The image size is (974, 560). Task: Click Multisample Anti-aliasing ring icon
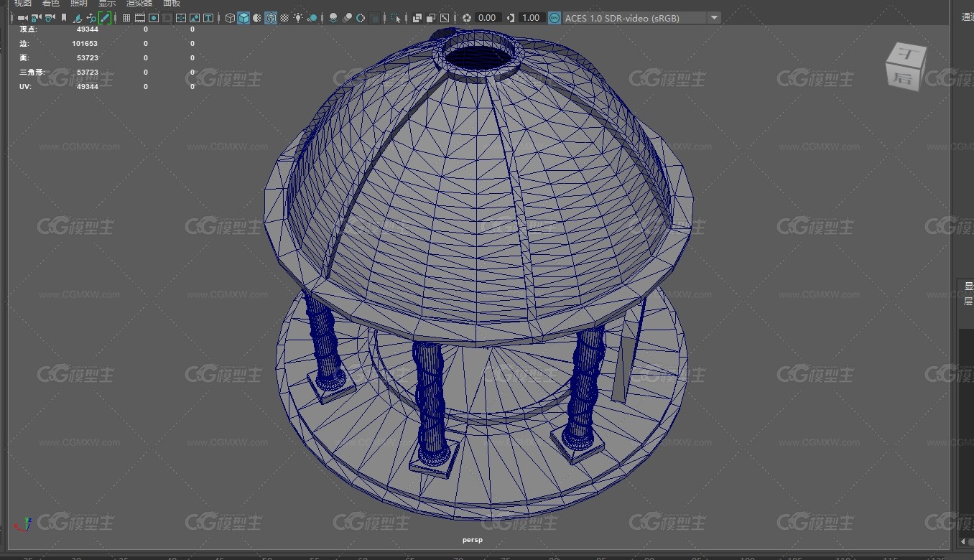360,18
